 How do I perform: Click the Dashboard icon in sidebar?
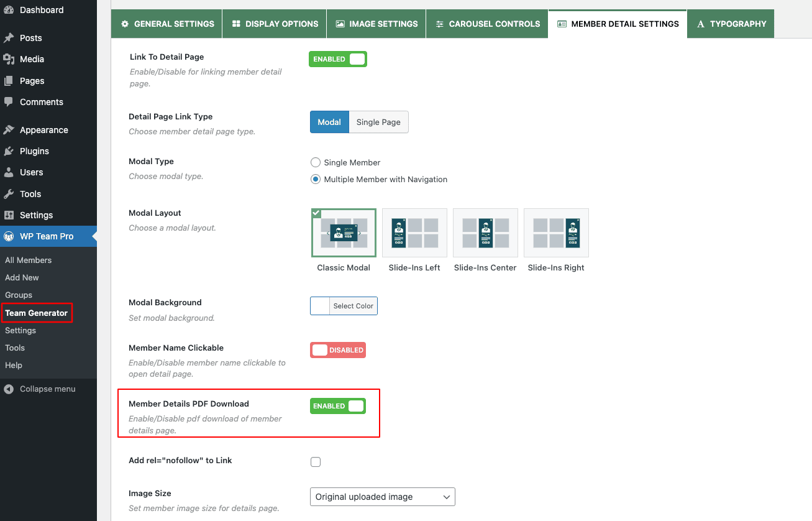point(9,10)
